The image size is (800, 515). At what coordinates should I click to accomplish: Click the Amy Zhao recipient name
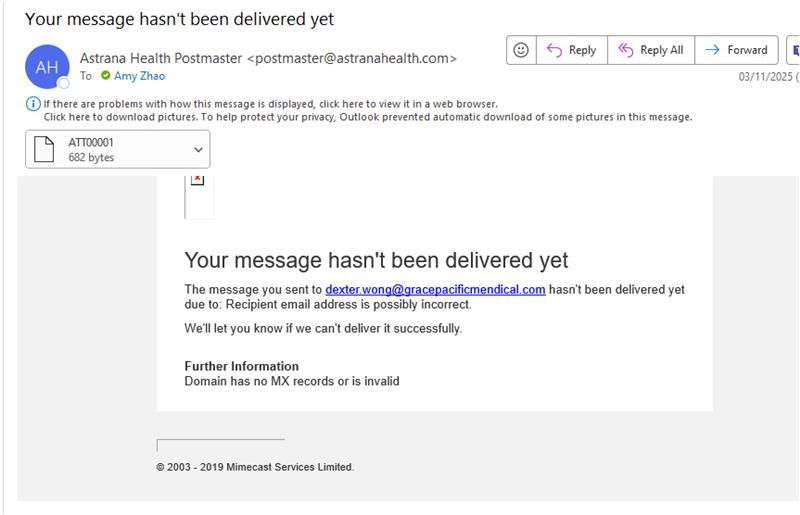point(139,76)
